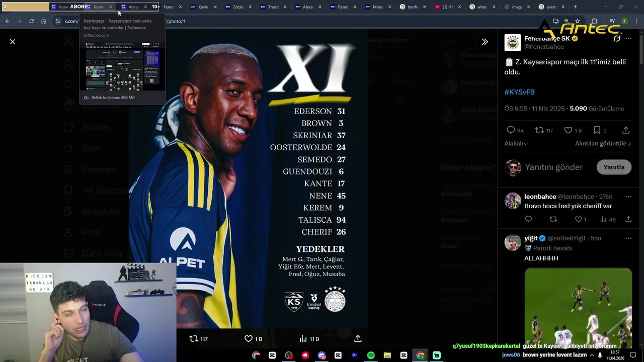
Task: Click the Sofascore tab preview thumbnail
Action: click(x=122, y=66)
